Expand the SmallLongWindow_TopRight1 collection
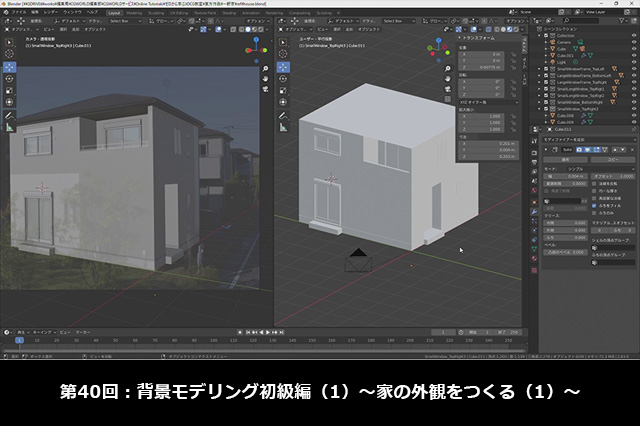The height and width of the screenshot is (426, 640). (x=540, y=89)
